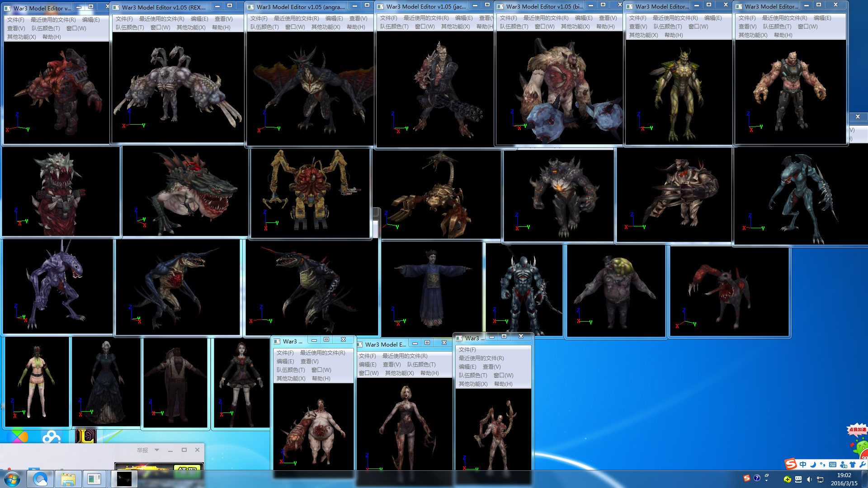
Task: Open 窗口(W) in the top-right brute model window
Action: click(807, 27)
